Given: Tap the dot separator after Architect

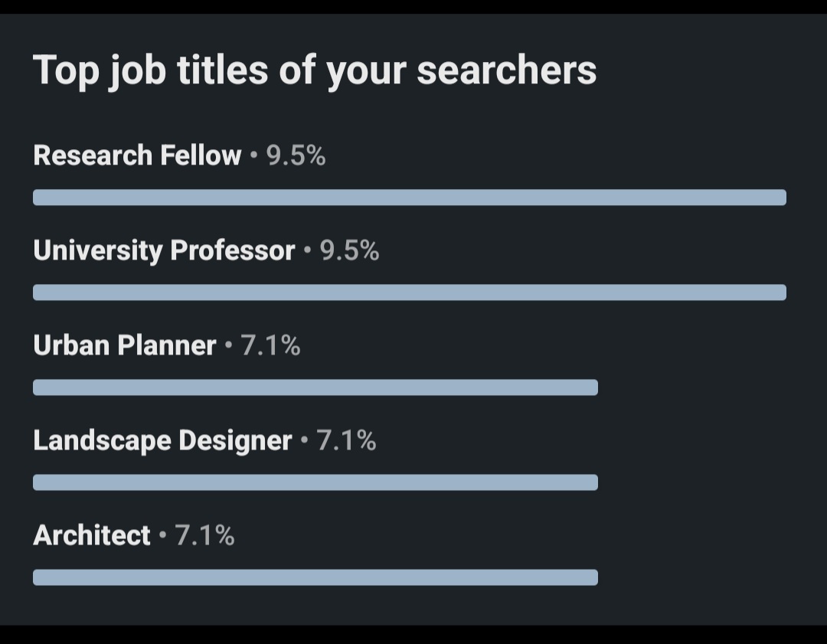Looking at the screenshot, I should pyautogui.click(x=162, y=536).
